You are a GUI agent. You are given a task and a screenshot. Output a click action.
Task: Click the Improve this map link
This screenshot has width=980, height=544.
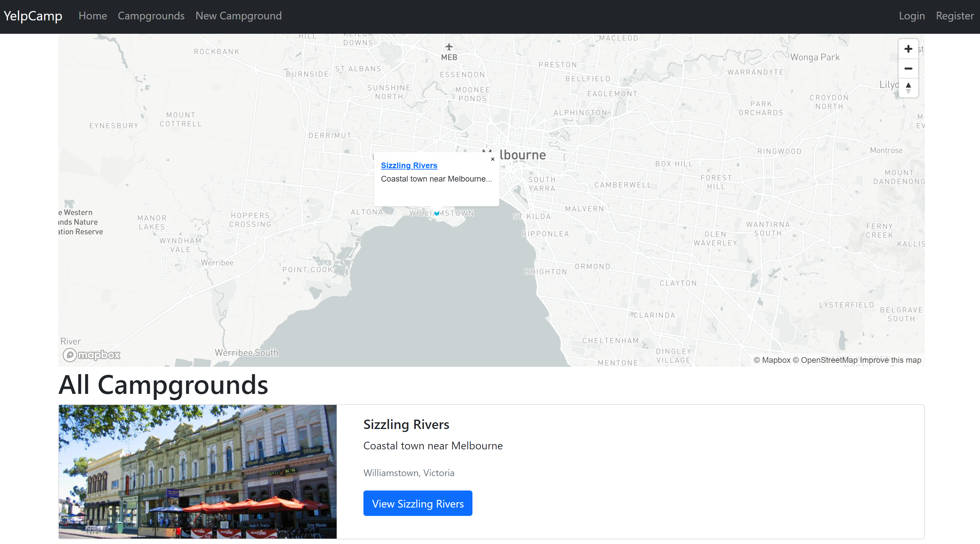(x=891, y=360)
